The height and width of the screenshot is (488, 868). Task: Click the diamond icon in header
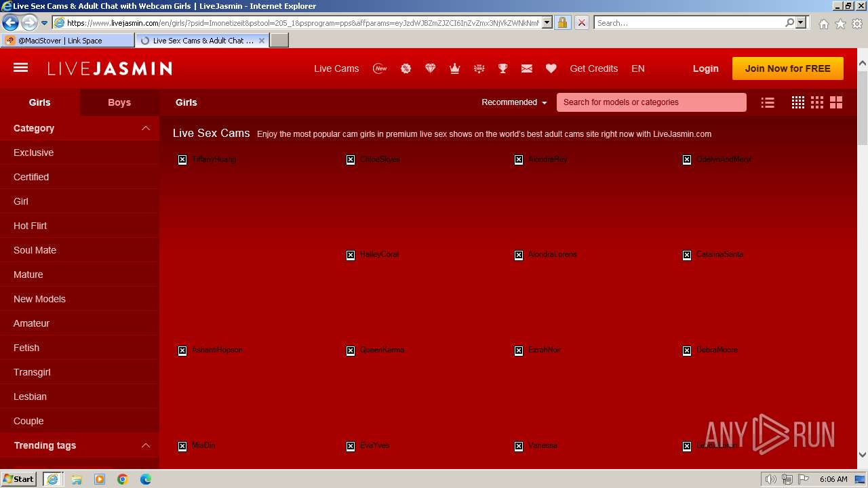point(430,68)
